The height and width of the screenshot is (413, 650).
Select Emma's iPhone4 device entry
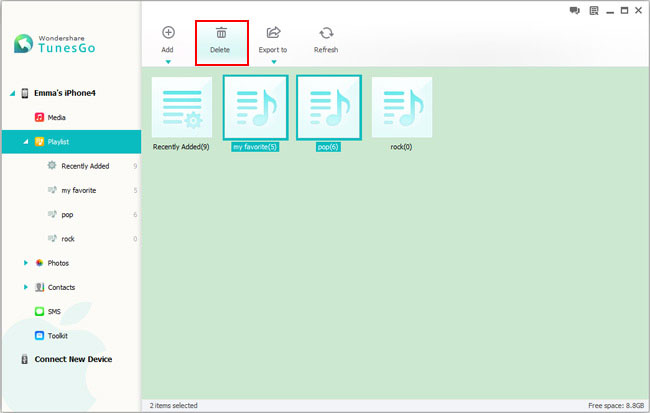[65, 93]
